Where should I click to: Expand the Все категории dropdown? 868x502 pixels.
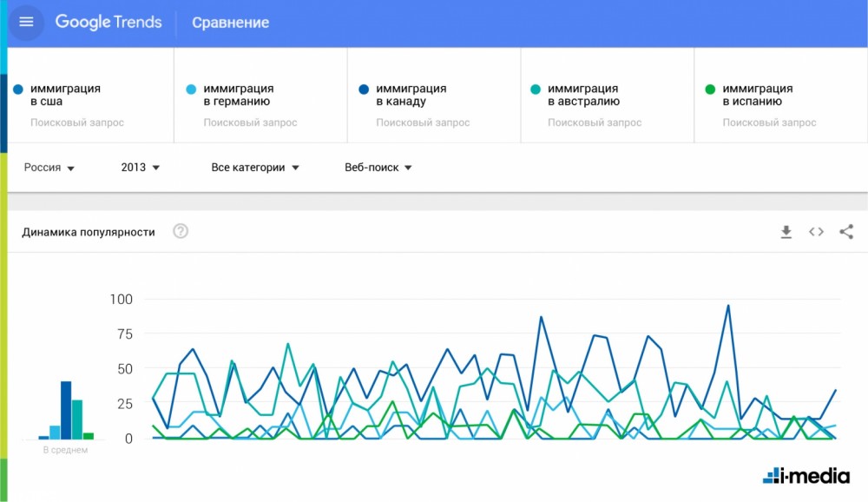(x=255, y=168)
